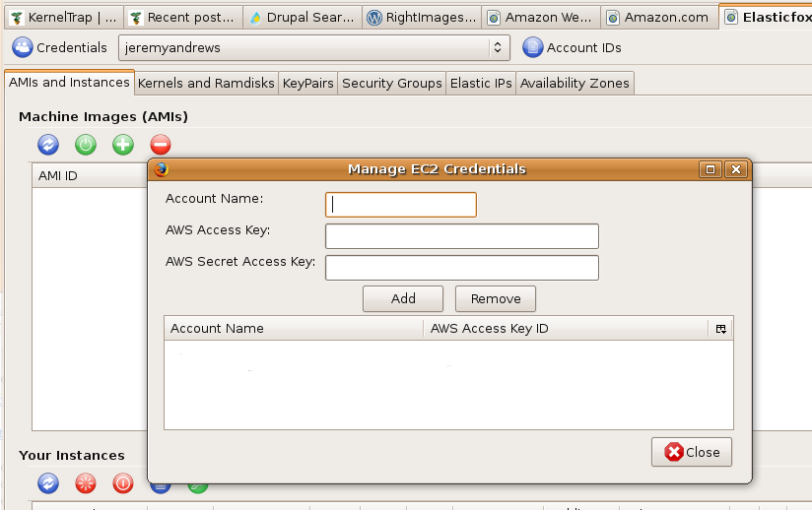812x510 pixels.
Task: Open the Account IDs button
Action: [x=573, y=47]
